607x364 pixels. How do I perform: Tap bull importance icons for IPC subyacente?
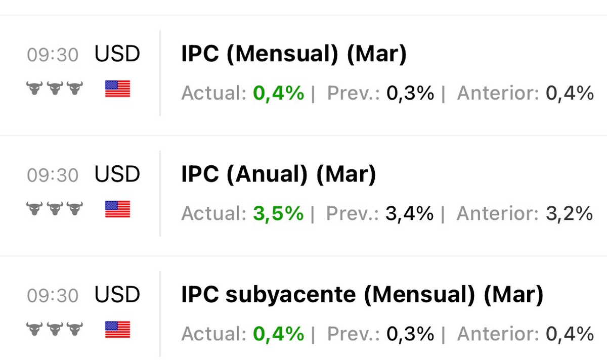[x=54, y=330]
